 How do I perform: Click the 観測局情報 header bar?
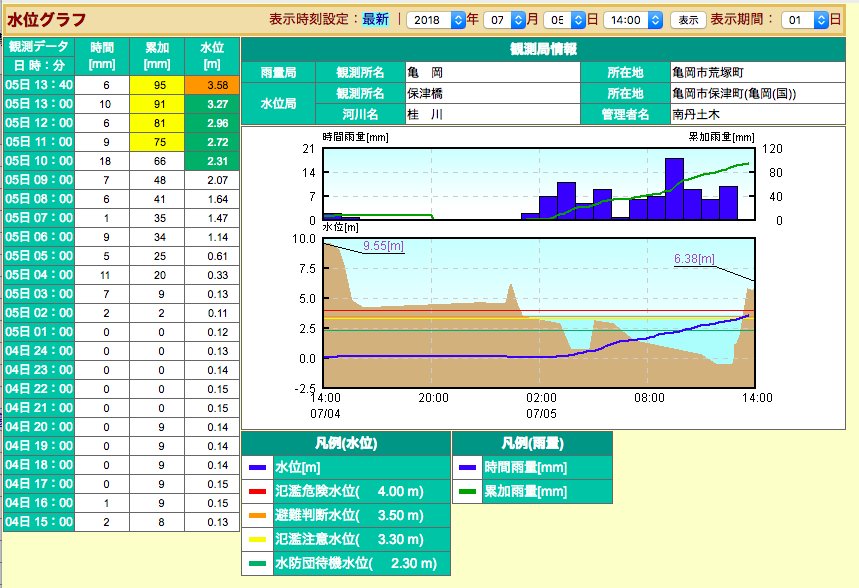[543, 49]
